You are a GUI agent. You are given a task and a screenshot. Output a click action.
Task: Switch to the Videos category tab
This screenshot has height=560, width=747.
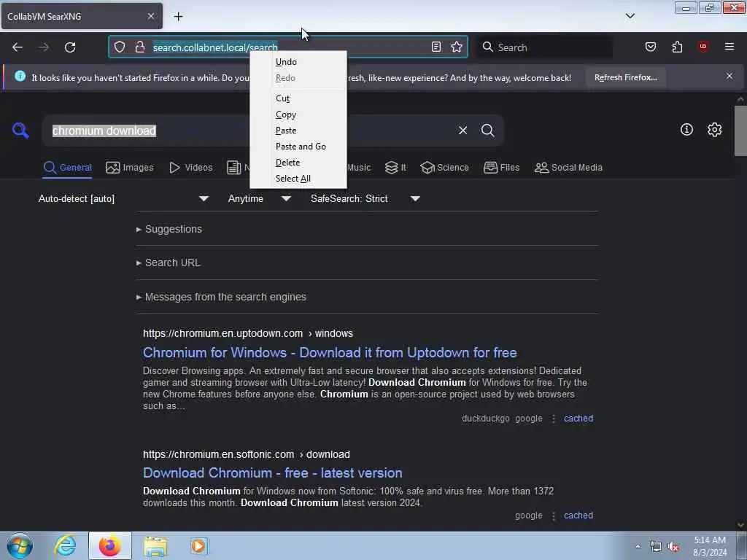(190, 168)
